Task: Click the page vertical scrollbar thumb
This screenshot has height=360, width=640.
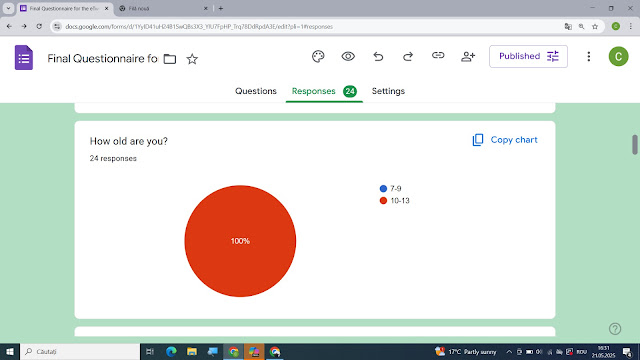Action: 635,144
